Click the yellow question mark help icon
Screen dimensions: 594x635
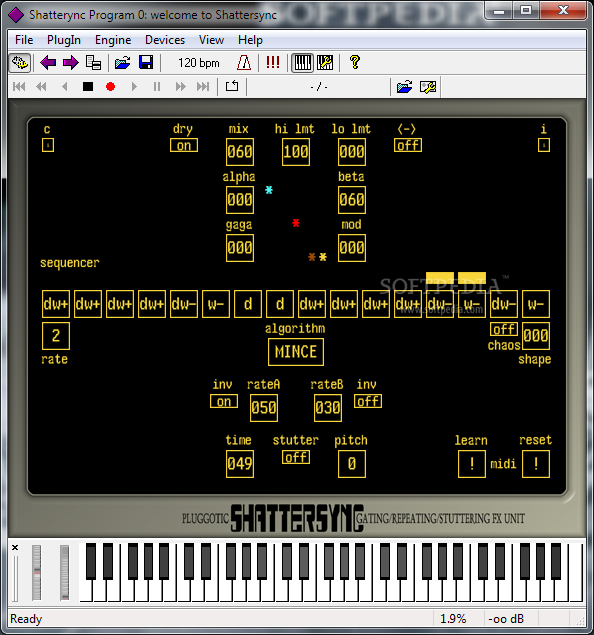click(355, 62)
